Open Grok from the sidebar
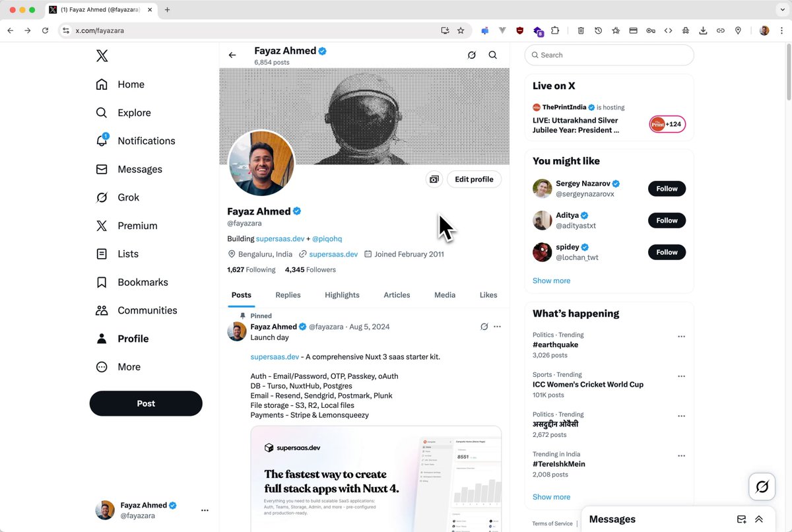This screenshot has width=792, height=532. click(x=117, y=197)
